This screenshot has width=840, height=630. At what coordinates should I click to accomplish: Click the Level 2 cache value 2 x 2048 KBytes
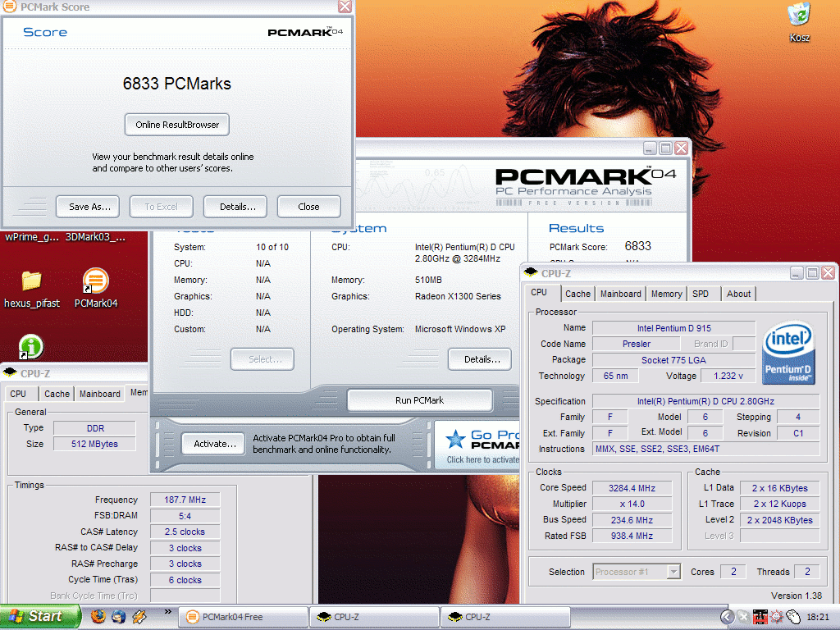click(779, 519)
